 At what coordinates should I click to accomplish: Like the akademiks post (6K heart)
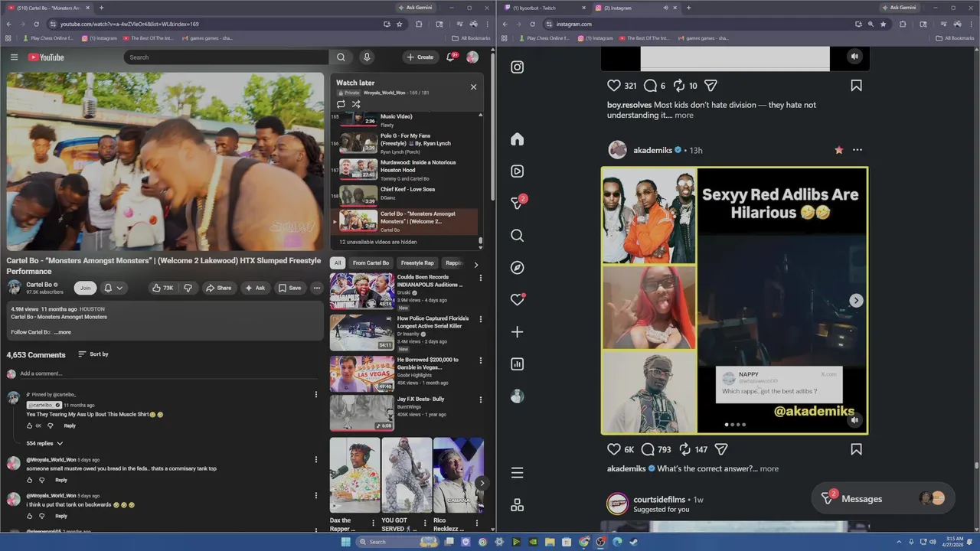(x=614, y=450)
